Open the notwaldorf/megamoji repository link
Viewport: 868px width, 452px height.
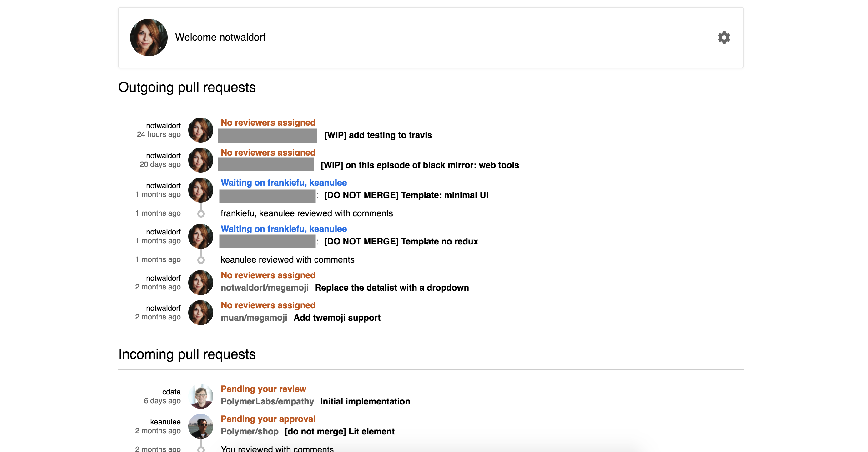tap(265, 288)
